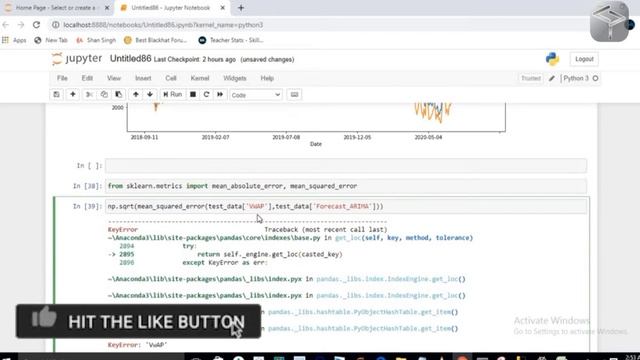Click the sklearn.metrics import cell In [38]
The image size is (640, 360).
[x=346, y=186]
